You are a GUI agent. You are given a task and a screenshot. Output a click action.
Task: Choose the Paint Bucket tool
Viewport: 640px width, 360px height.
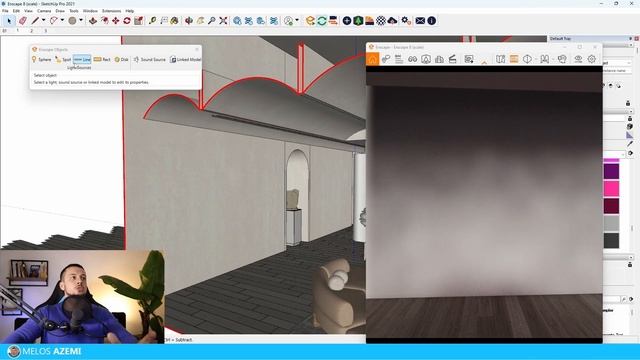coord(175,20)
